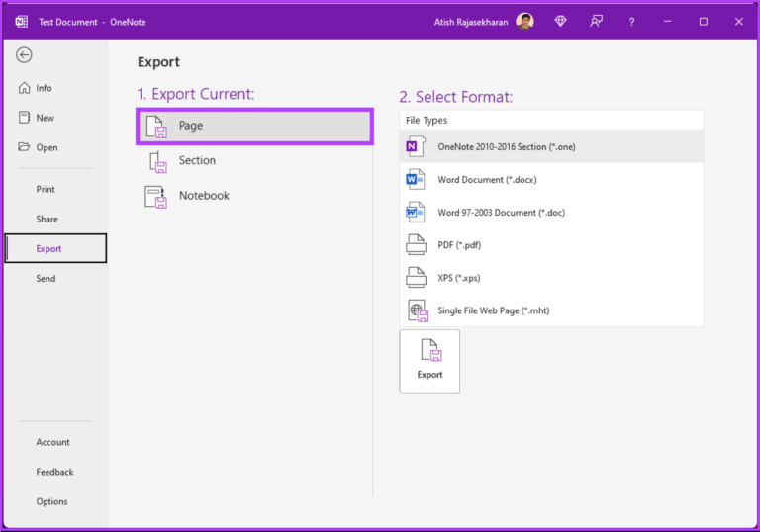Choose Section under Export Current
This screenshot has height=532, width=760.
(255, 161)
